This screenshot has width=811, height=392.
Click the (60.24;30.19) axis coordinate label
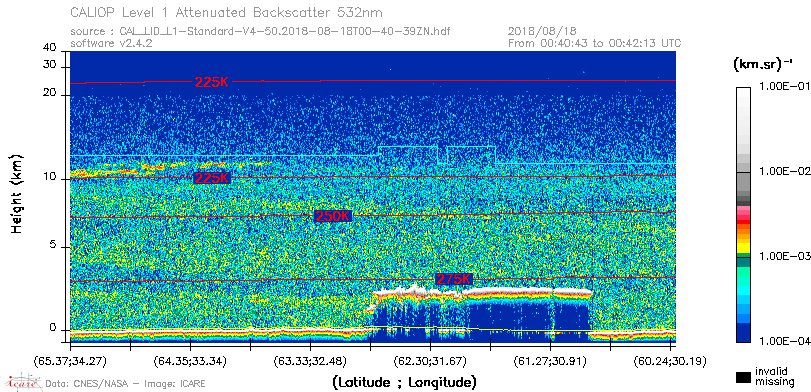tap(670, 361)
